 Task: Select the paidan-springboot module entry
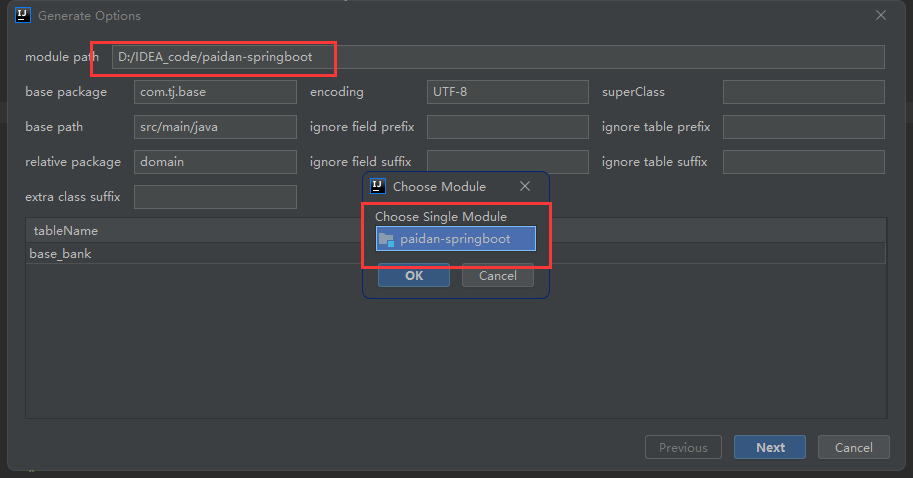455,239
